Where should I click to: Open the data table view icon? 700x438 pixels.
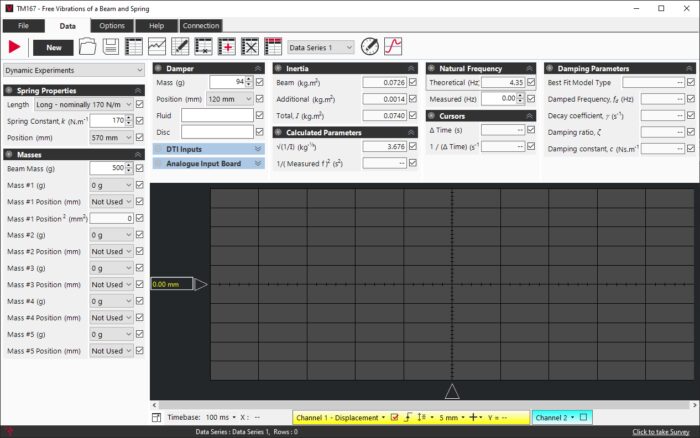[x=133, y=46]
